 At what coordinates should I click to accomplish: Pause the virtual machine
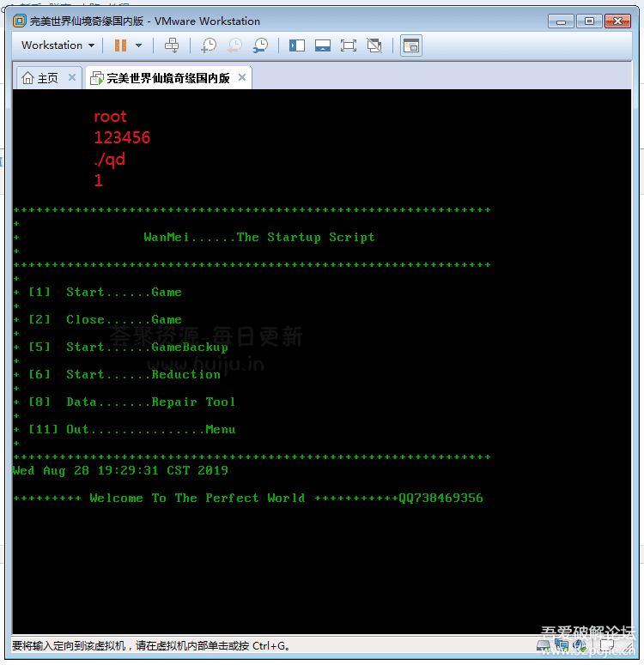coord(120,45)
